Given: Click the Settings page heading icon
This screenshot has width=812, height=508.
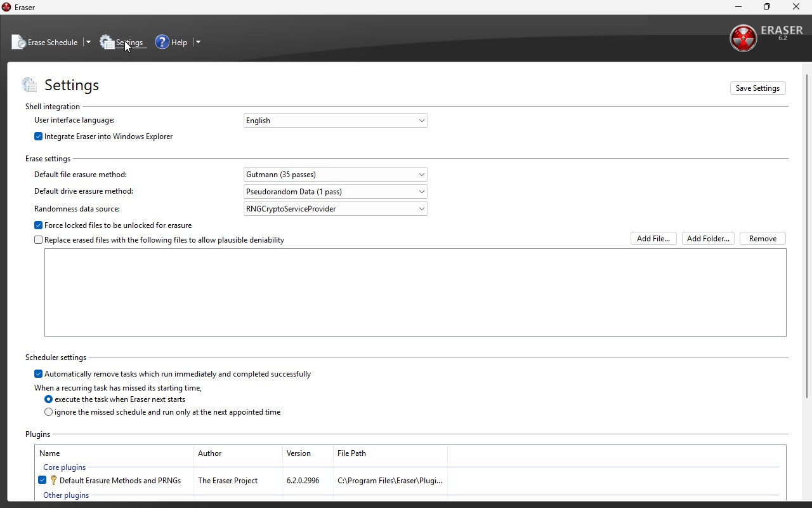Looking at the screenshot, I should click(x=30, y=85).
